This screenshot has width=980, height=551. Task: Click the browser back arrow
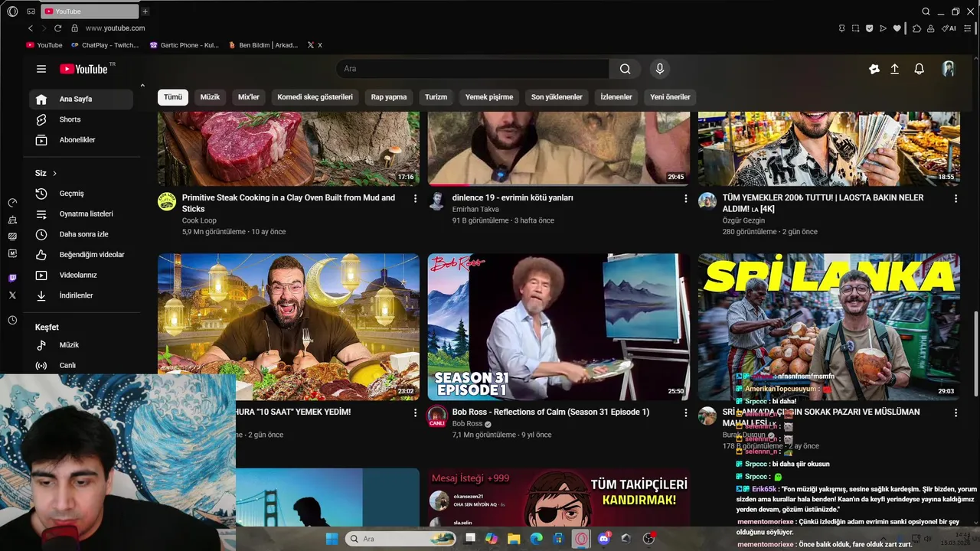31,28
